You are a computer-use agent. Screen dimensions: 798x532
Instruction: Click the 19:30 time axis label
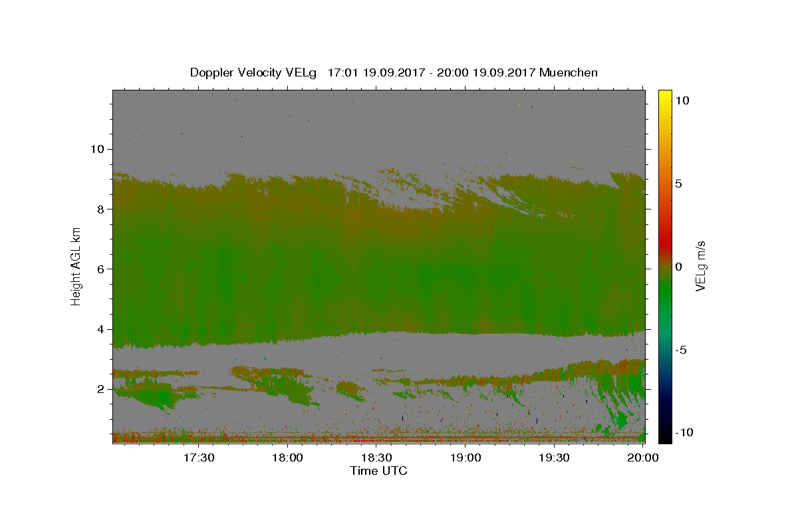pos(554,458)
